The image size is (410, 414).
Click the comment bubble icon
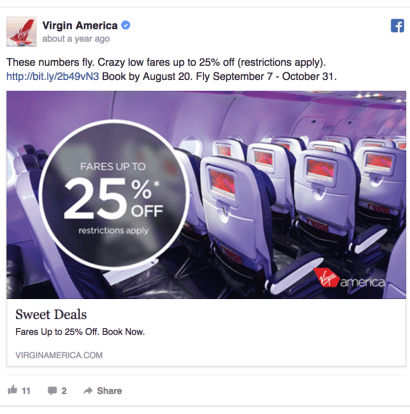pyautogui.click(x=52, y=390)
